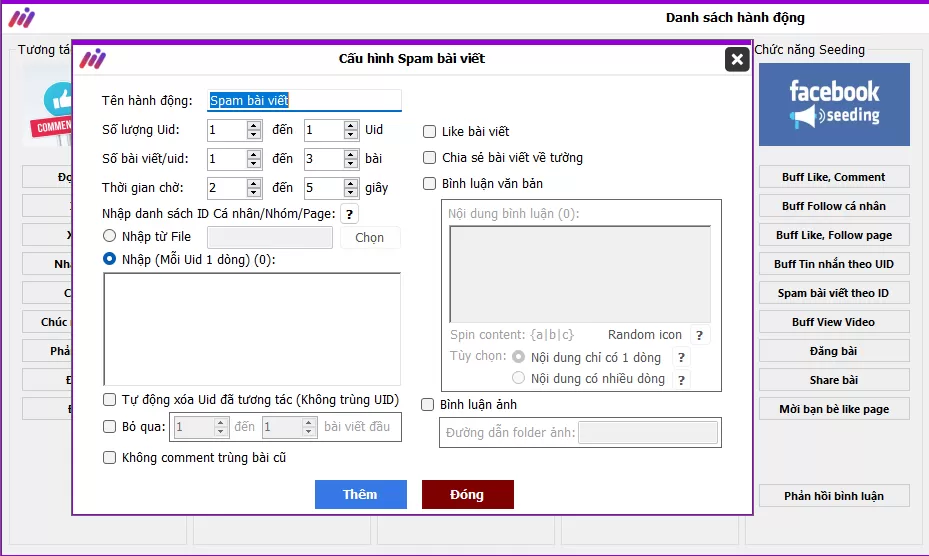
Task: Click the help icon beside ID list label
Action: pyautogui.click(x=349, y=213)
